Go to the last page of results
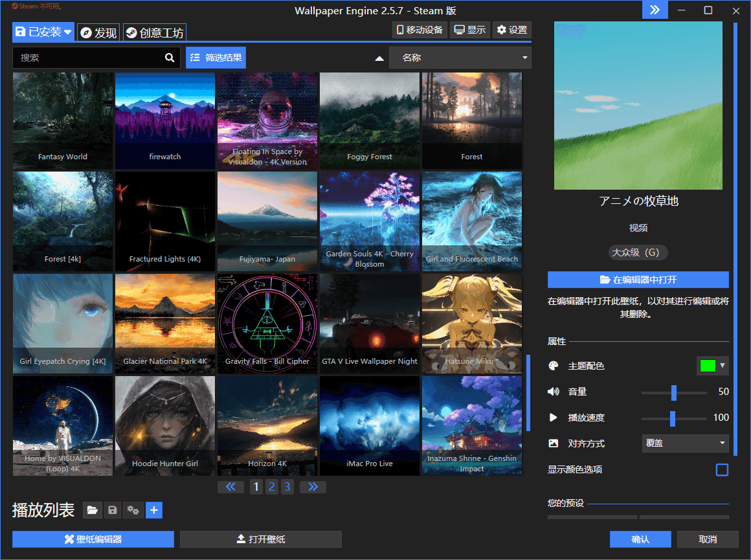 pyautogui.click(x=313, y=487)
